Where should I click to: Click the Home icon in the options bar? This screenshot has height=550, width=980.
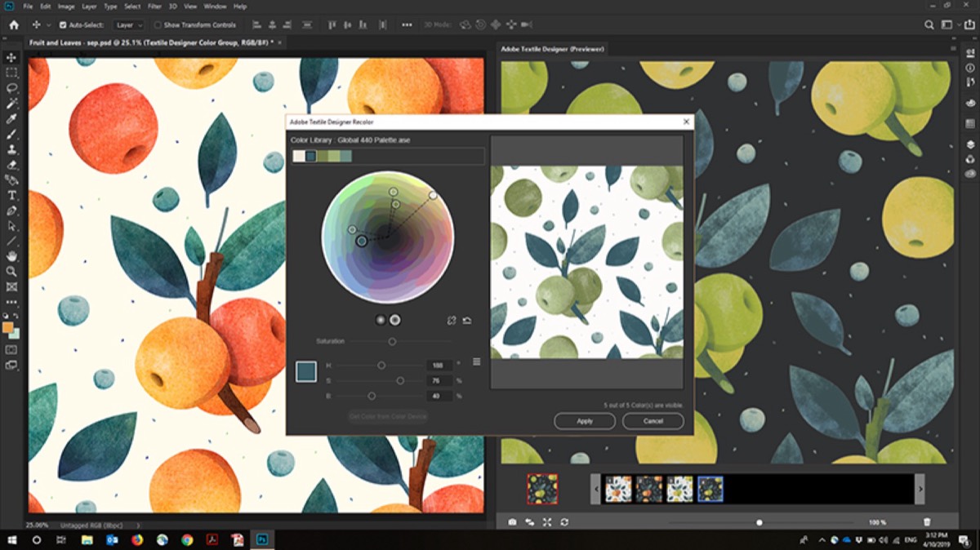[x=13, y=25]
